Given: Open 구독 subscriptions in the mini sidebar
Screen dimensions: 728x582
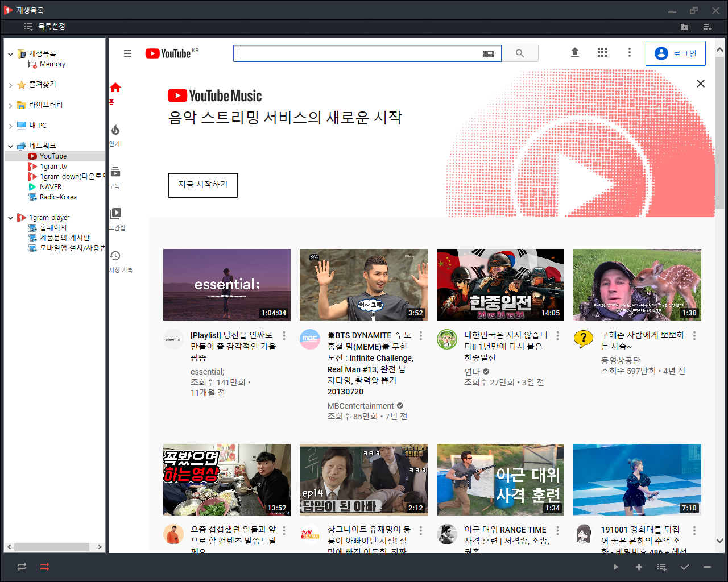Looking at the screenshot, I should [115, 177].
